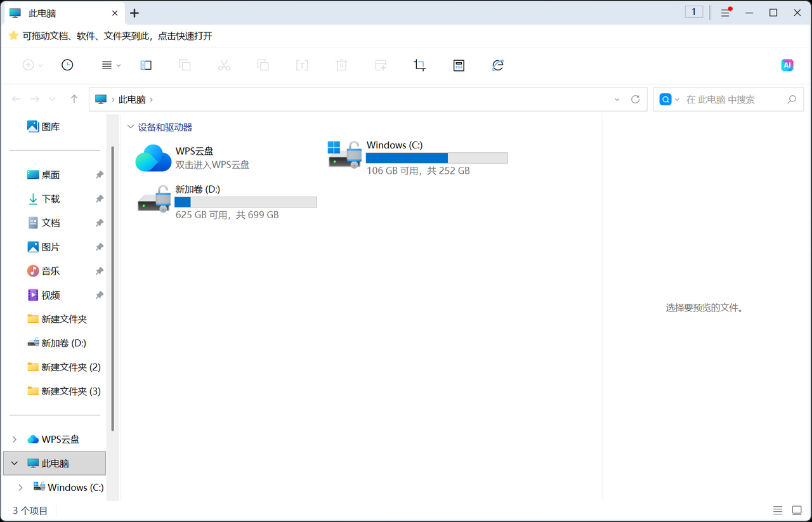Click the Windows (C:) capacity progress bar

click(436, 157)
